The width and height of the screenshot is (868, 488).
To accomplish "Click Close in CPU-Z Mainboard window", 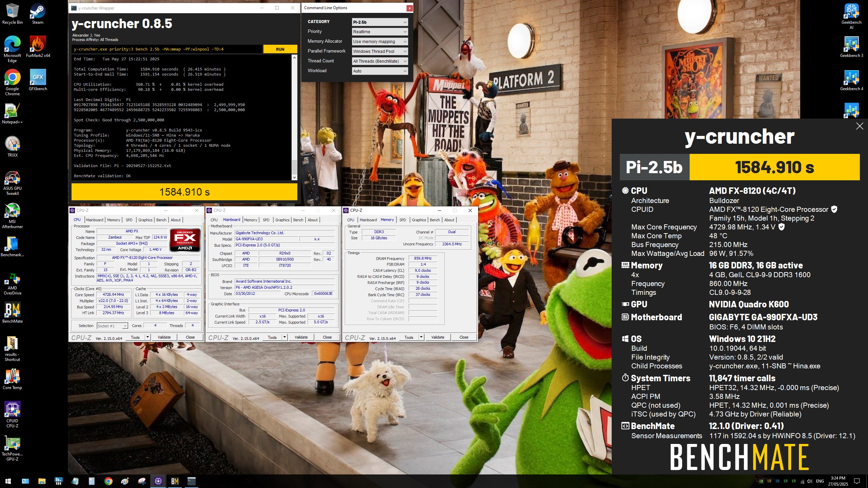I will tap(327, 337).
